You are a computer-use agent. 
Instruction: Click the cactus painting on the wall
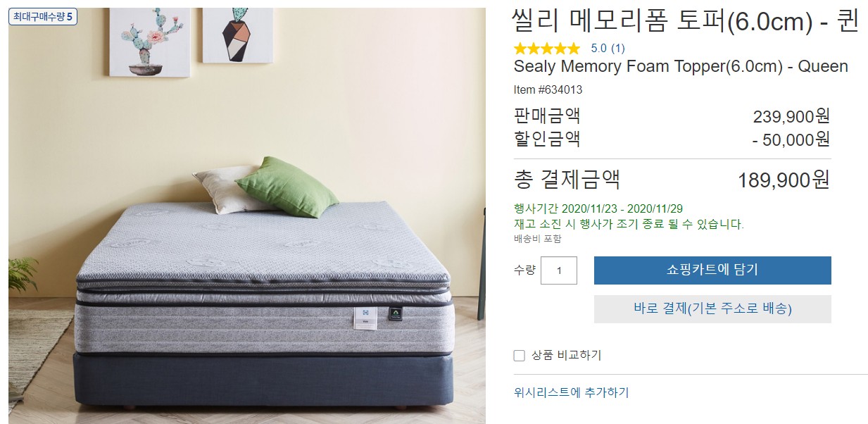click(x=150, y=41)
